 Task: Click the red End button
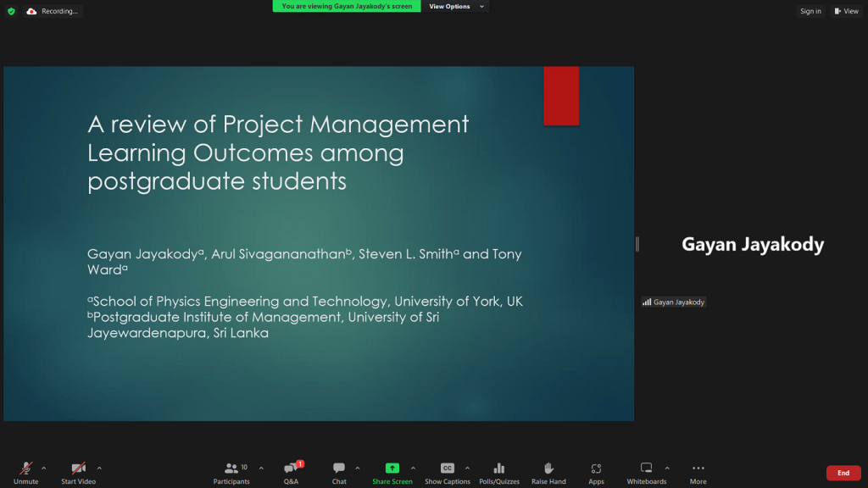point(843,473)
